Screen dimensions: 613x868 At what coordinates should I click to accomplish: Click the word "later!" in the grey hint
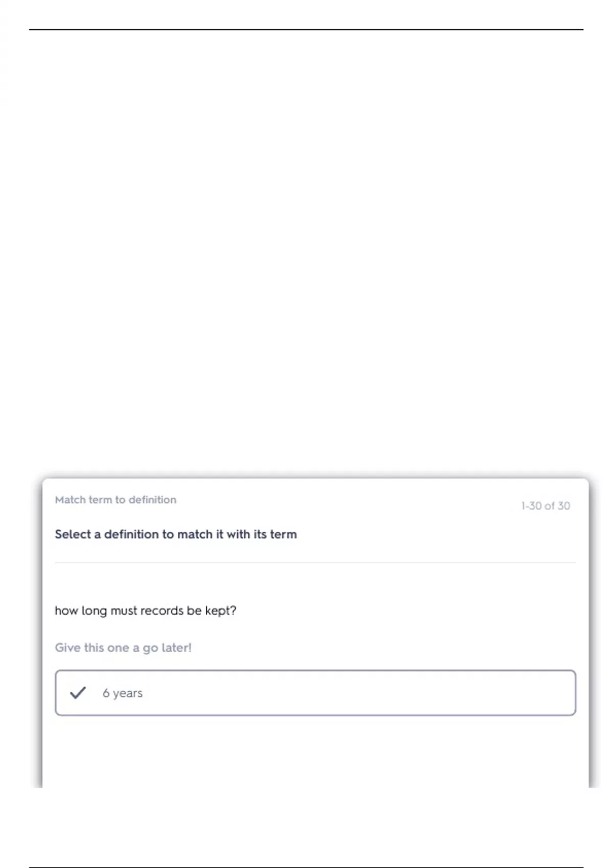point(176,647)
